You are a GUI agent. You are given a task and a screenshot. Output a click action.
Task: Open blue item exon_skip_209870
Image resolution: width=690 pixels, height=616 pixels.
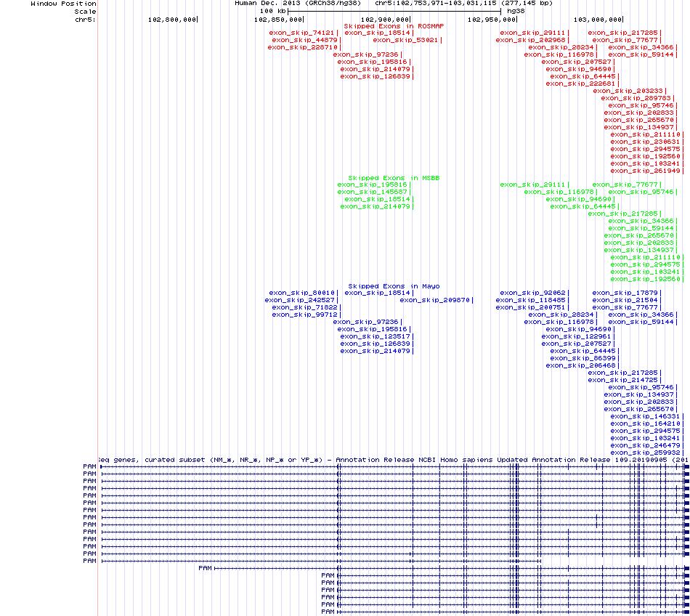[436, 300]
